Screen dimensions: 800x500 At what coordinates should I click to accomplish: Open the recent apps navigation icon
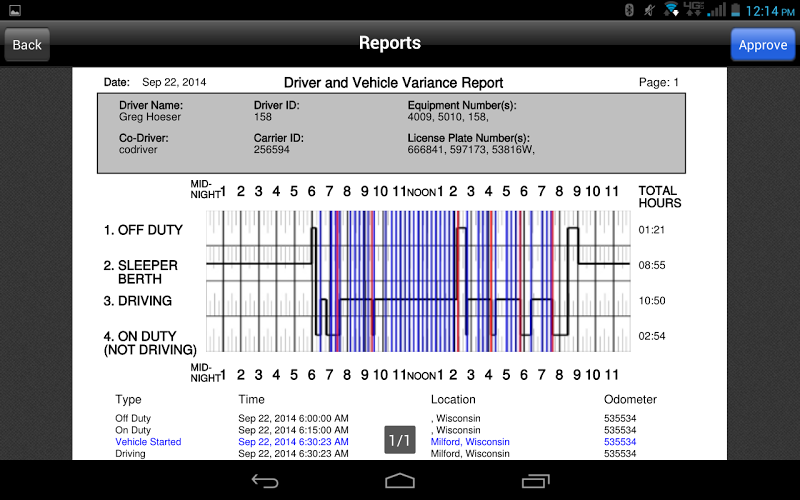click(535, 481)
